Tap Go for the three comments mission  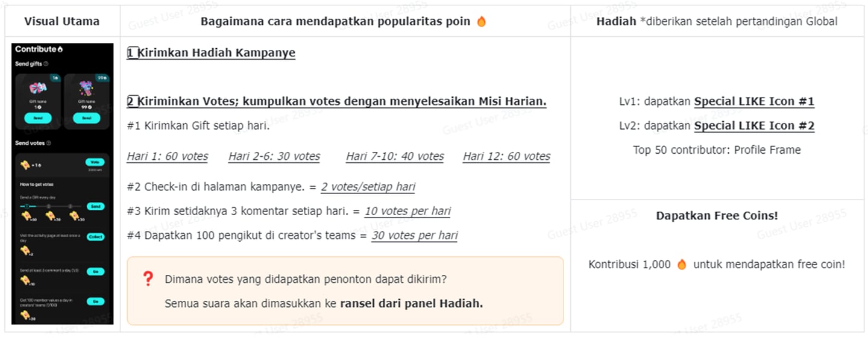[x=95, y=271]
